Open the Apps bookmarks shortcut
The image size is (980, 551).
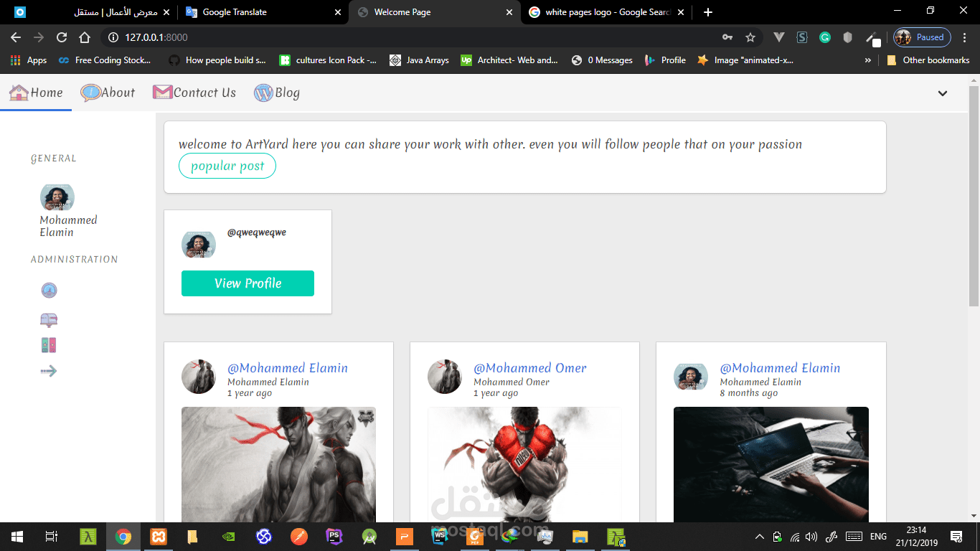[x=29, y=60]
